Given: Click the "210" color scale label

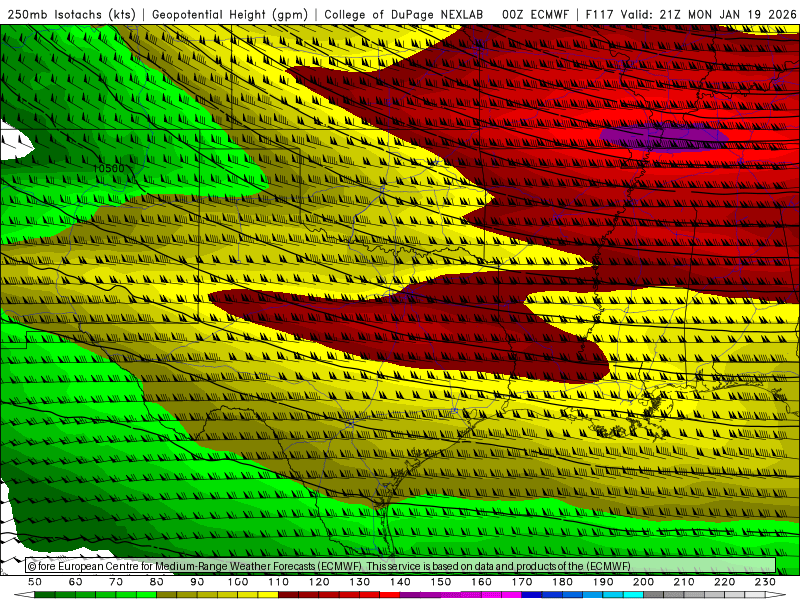Looking at the screenshot, I should tap(685, 582).
